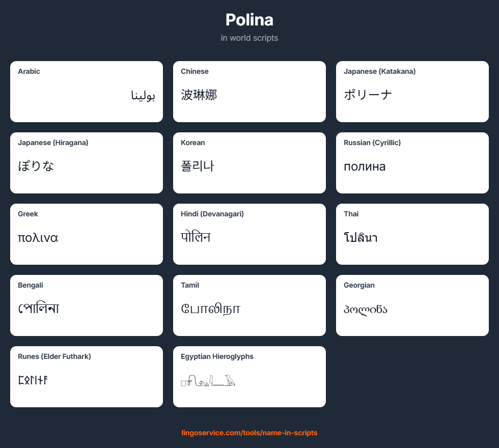The height and width of the screenshot is (448, 499).
Task: Select the Arabic text بولينا
Action: click(x=144, y=95)
